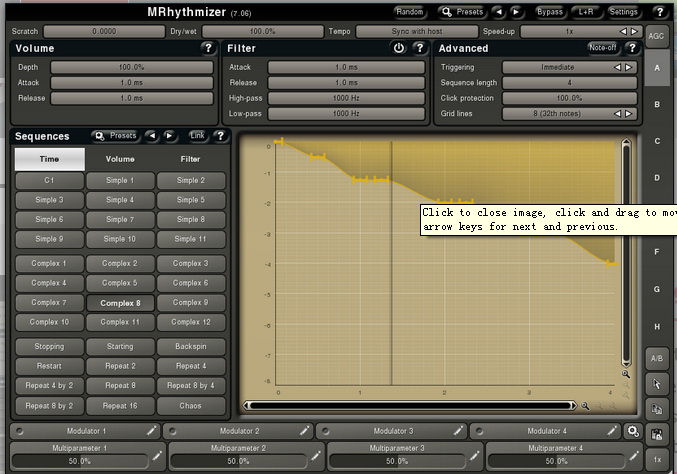The image size is (677, 474).
Task: Load the Chaos sequence
Action: [x=191, y=406]
